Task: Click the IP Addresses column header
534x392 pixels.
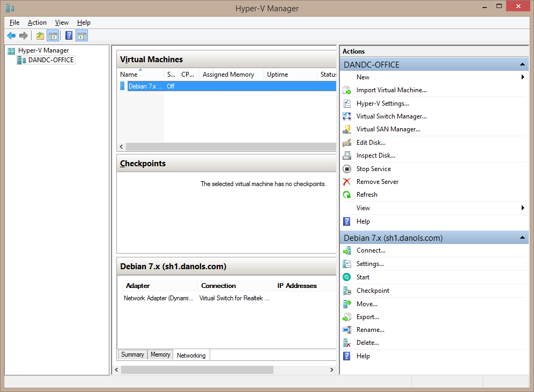Action: (x=305, y=286)
